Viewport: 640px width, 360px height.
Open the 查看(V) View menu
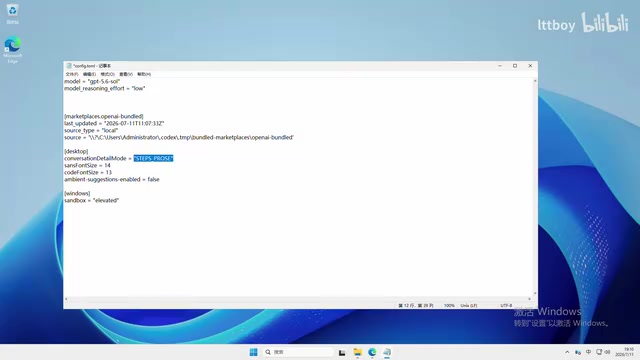[x=126, y=74]
